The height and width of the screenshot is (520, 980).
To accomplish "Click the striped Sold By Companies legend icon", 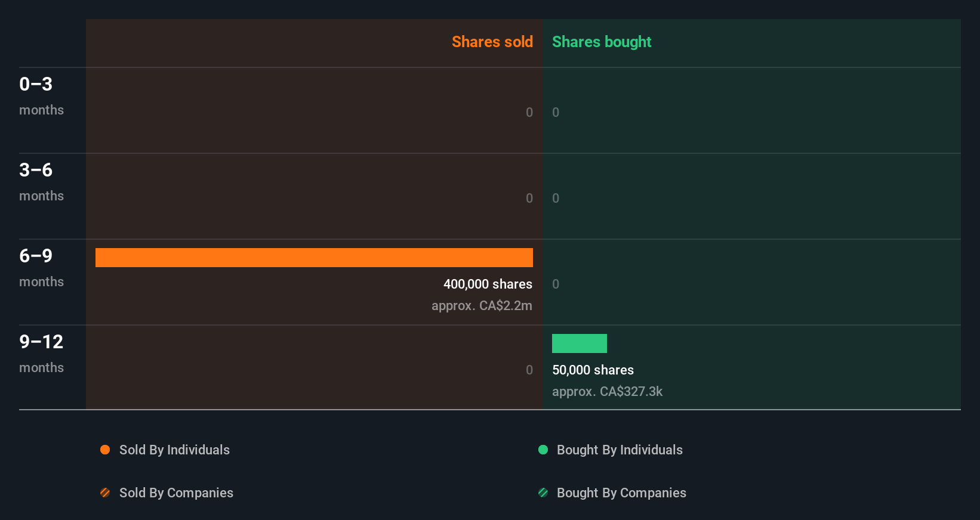I will point(105,493).
